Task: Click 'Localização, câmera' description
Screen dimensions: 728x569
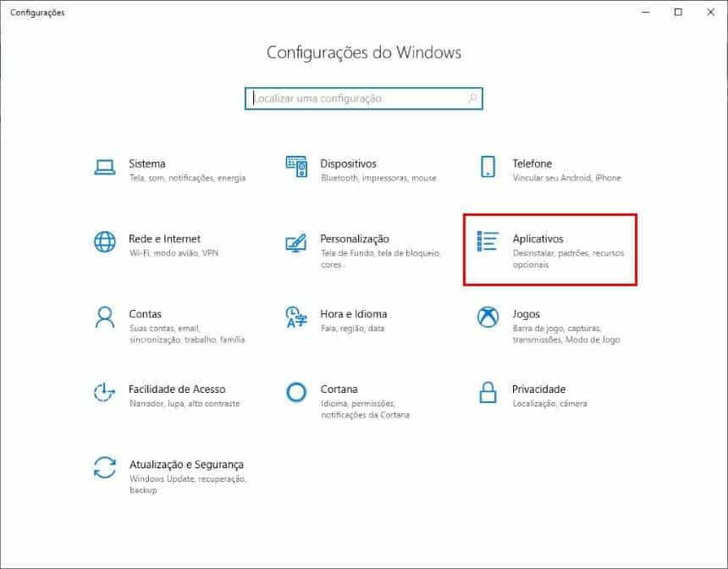Action: pyautogui.click(x=549, y=404)
